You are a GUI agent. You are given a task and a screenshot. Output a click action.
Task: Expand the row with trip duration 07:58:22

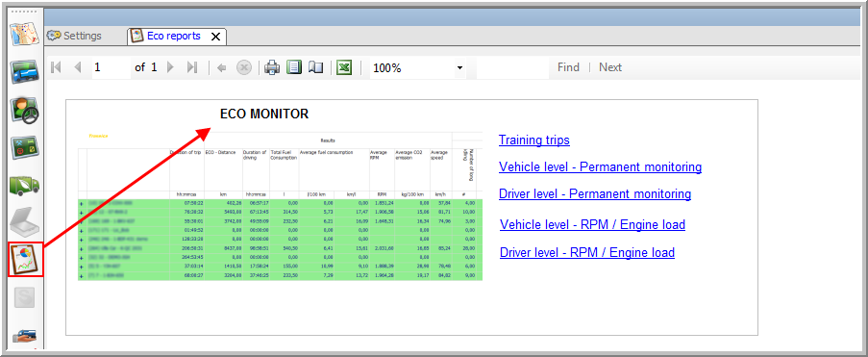pos(82,204)
